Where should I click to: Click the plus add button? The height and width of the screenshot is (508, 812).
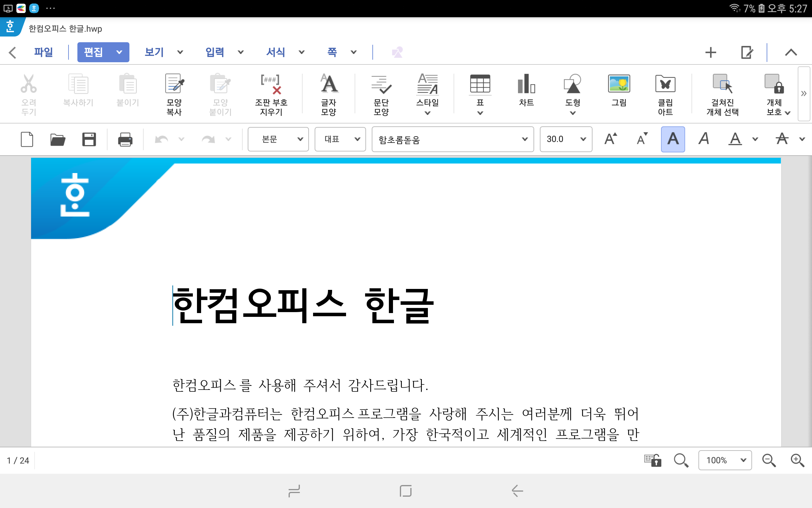pyautogui.click(x=711, y=52)
